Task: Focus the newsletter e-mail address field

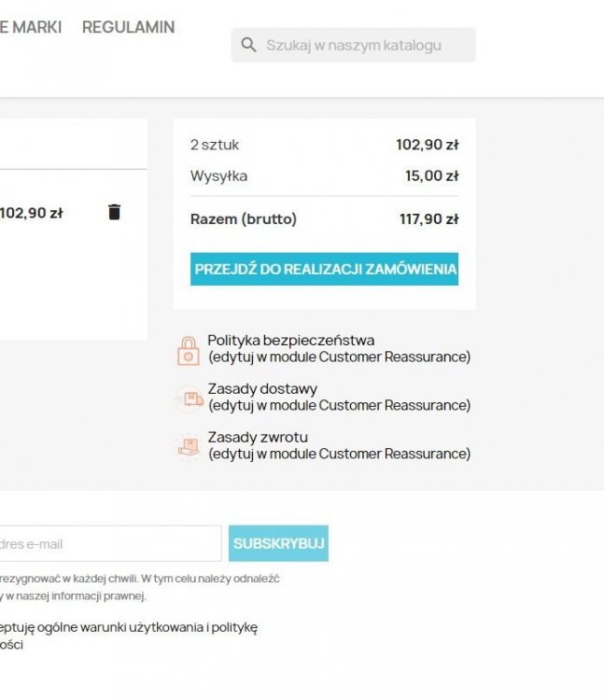Action: pos(110,543)
